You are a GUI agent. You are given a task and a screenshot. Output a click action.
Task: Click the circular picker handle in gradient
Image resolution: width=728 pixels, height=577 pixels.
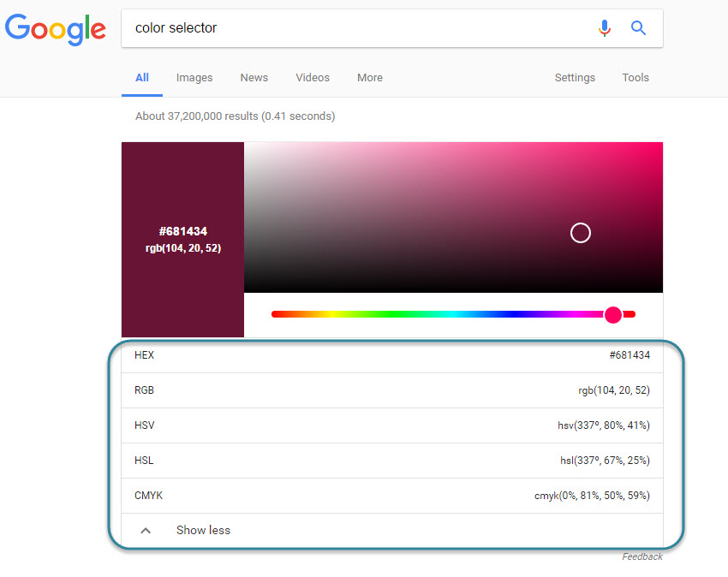581,233
